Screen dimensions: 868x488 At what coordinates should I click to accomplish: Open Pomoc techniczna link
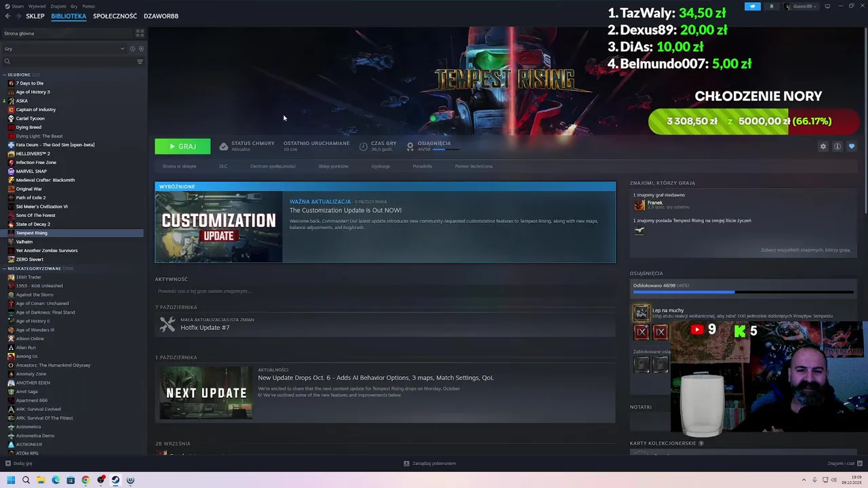[x=473, y=166]
